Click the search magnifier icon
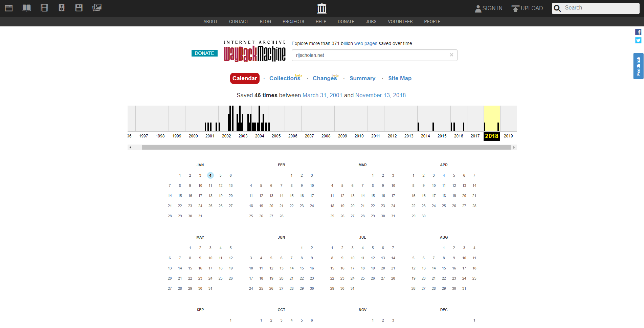644x328 pixels. point(557,8)
